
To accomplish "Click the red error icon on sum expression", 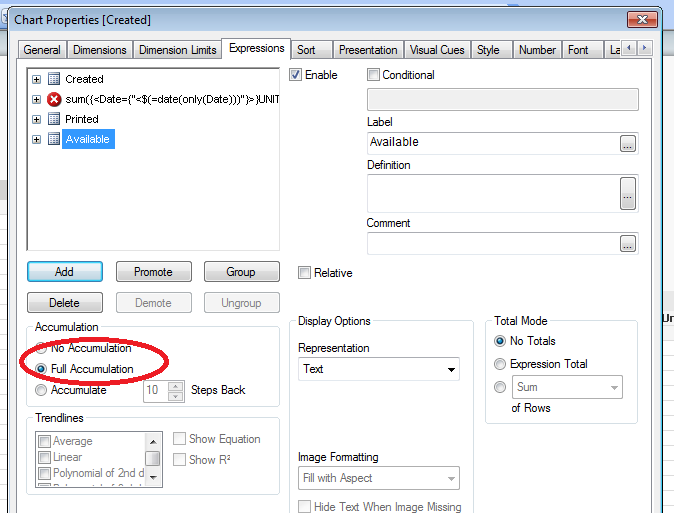I will (54, 99).
